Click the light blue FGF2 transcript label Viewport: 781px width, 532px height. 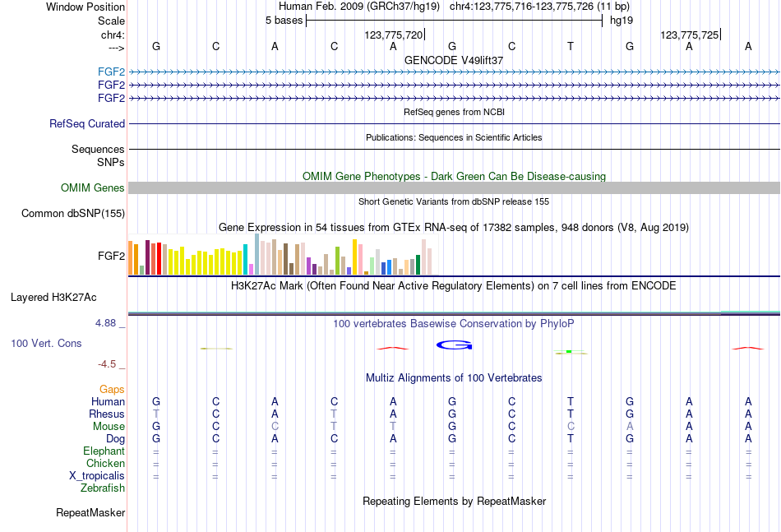[x=112, y=72]
